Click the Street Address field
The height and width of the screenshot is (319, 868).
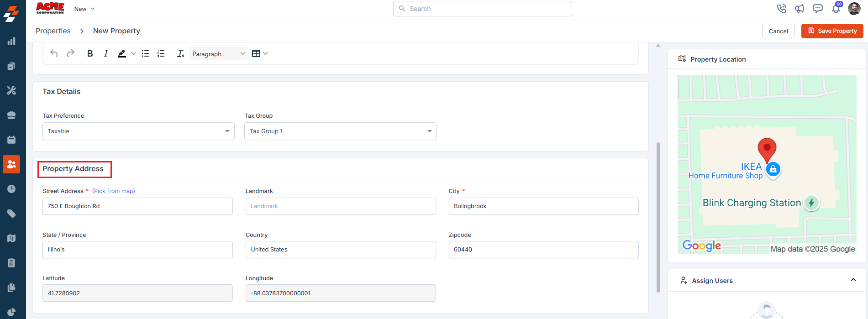137,206
